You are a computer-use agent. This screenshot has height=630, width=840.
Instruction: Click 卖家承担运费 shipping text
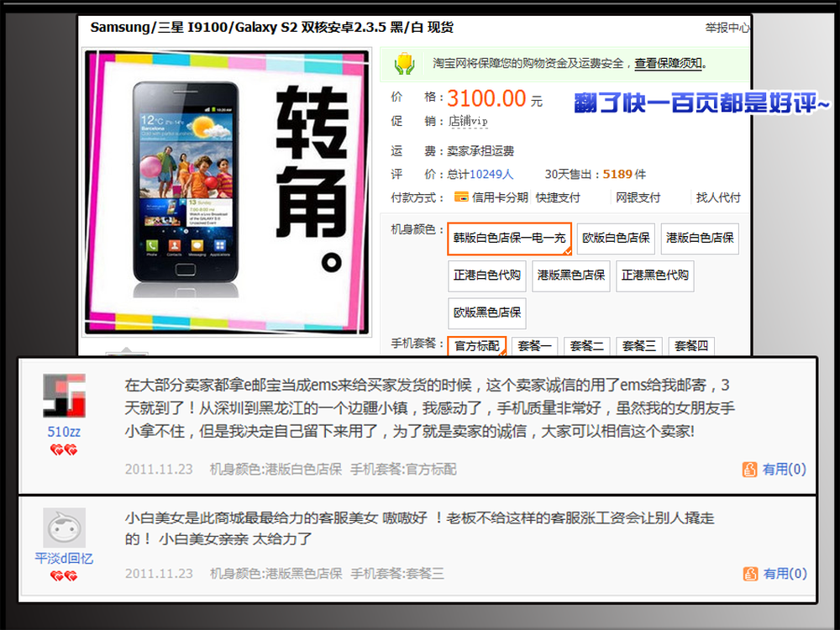pyautogui.click(x=480, y=151)
